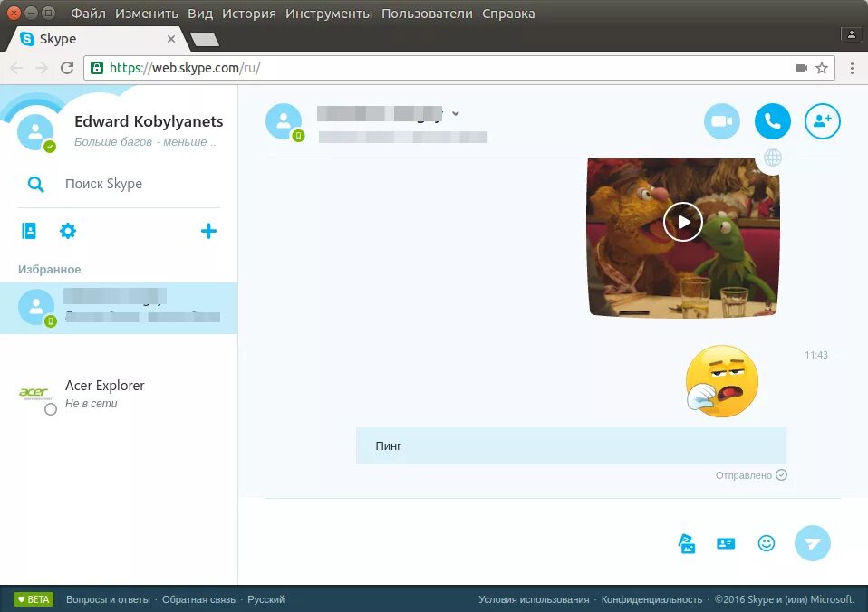The width and height of the screenshot is (868, 612).
Task: Click the globe icon above the video
Action: coord(773,158)
